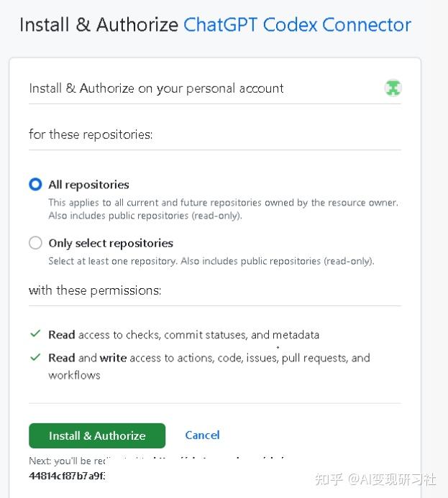Click the 'with these permissions:' heading
The width and height of the screenshot is (448, 498).
[95, 290]
